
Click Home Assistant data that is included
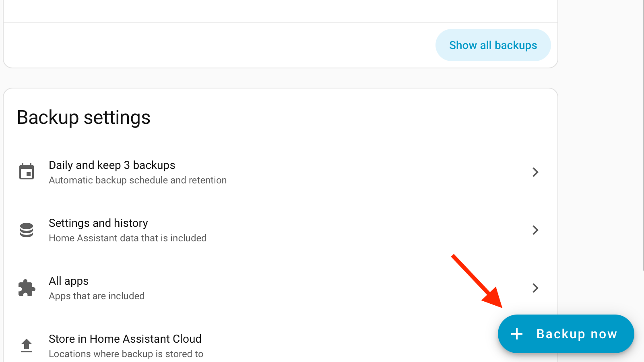click(x=128, y=238)
